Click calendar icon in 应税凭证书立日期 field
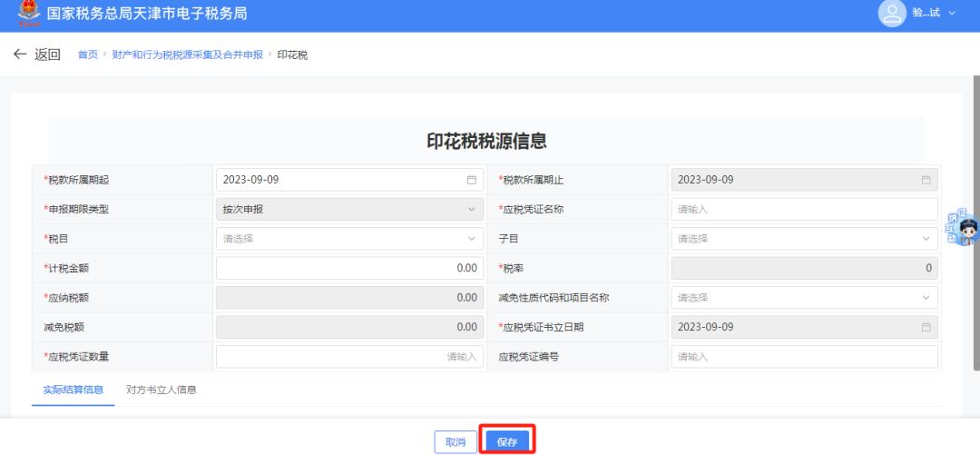The image size is (980, 455). 926,327
